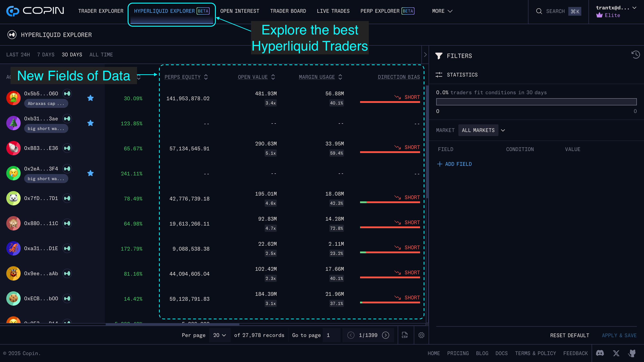Change per page count dropdown

pyautogui.click(x=219, y=335)
